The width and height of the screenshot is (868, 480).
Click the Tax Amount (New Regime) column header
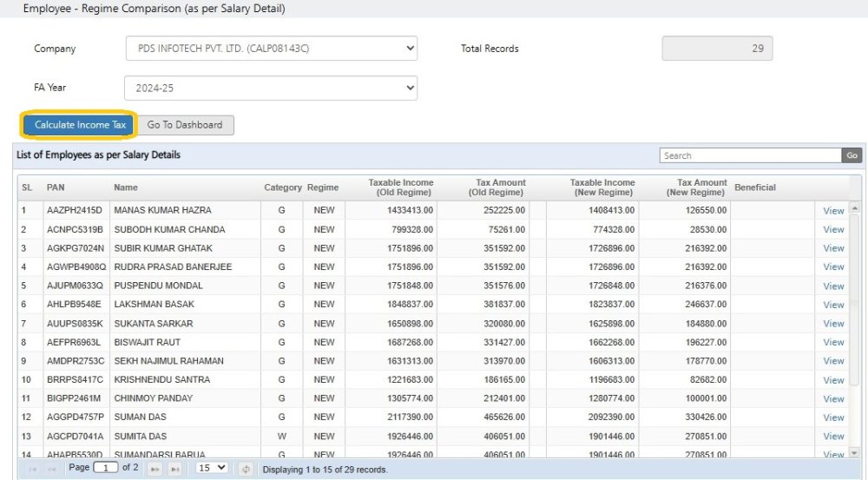pos(695,187)
